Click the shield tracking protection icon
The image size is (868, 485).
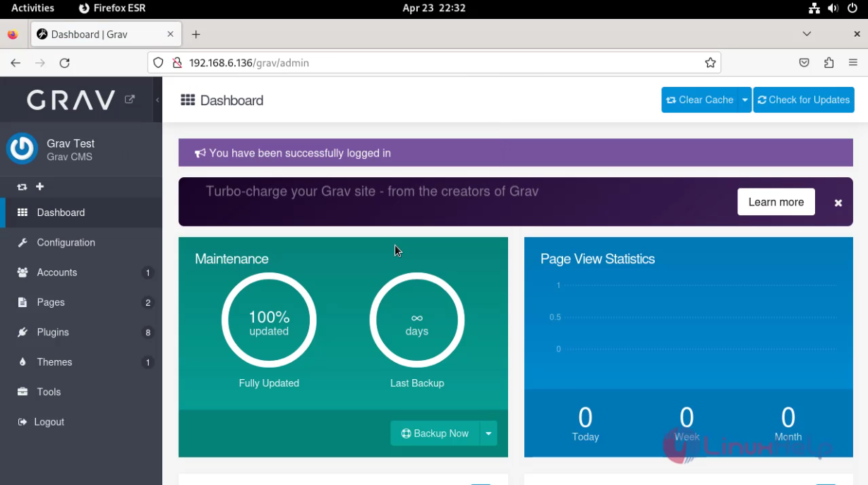[158, 63]
